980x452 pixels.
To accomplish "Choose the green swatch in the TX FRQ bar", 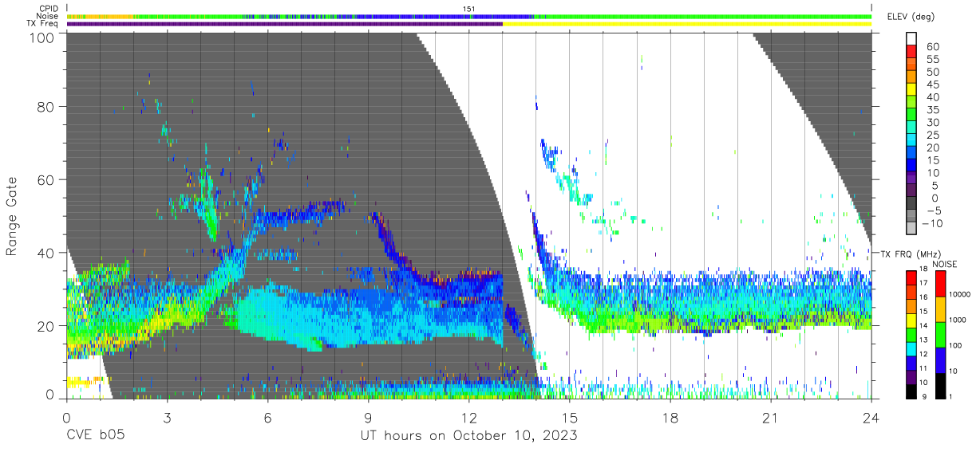I will pos(911,333).
